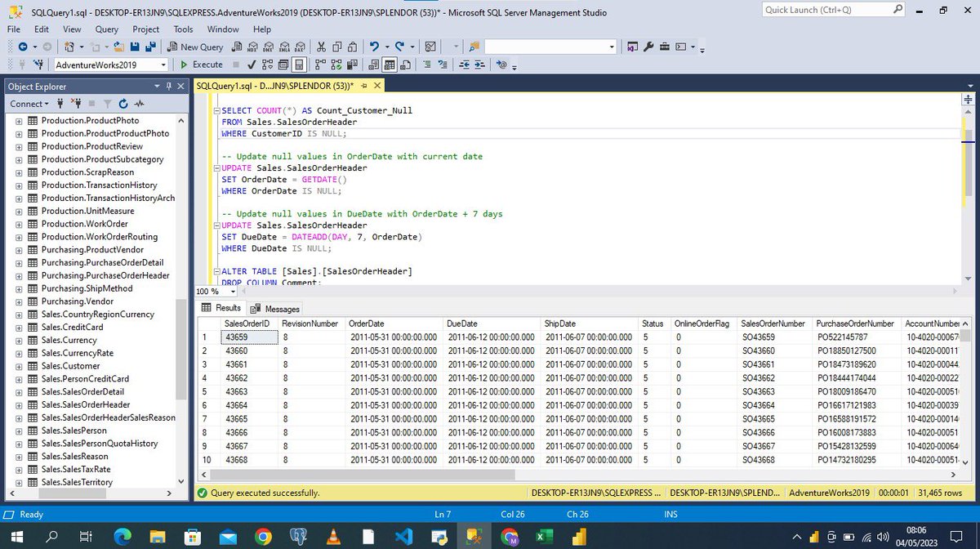
Task: Open the Project menu
Action: coord(146,29)
